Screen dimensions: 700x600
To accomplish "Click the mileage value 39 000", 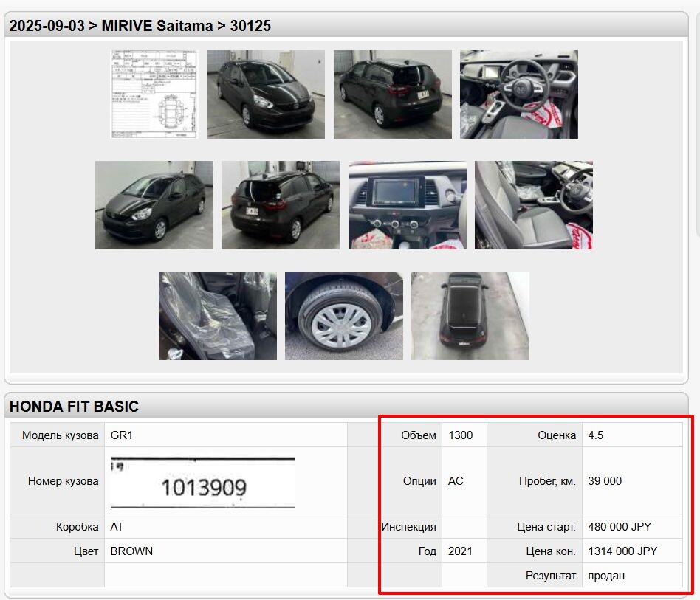I will 605,481.
